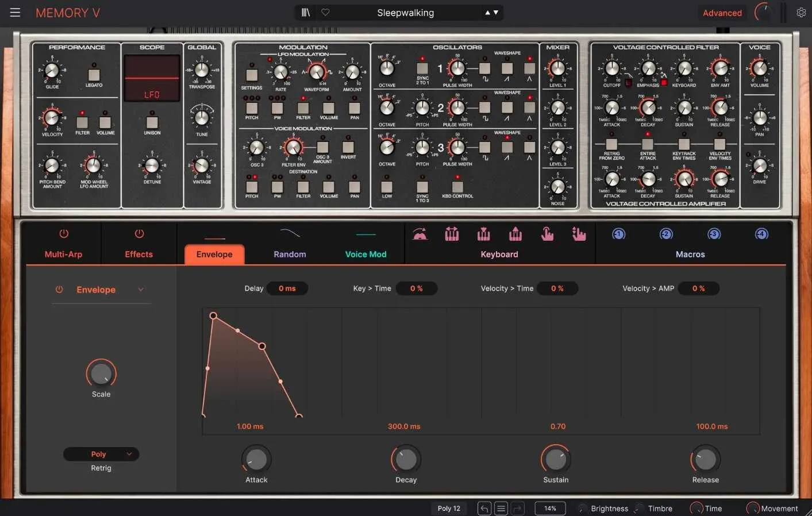This screenshot has height=516, width=812.
Task: Select the fifth keyboard hand icon
Action: tap(547, 234)
